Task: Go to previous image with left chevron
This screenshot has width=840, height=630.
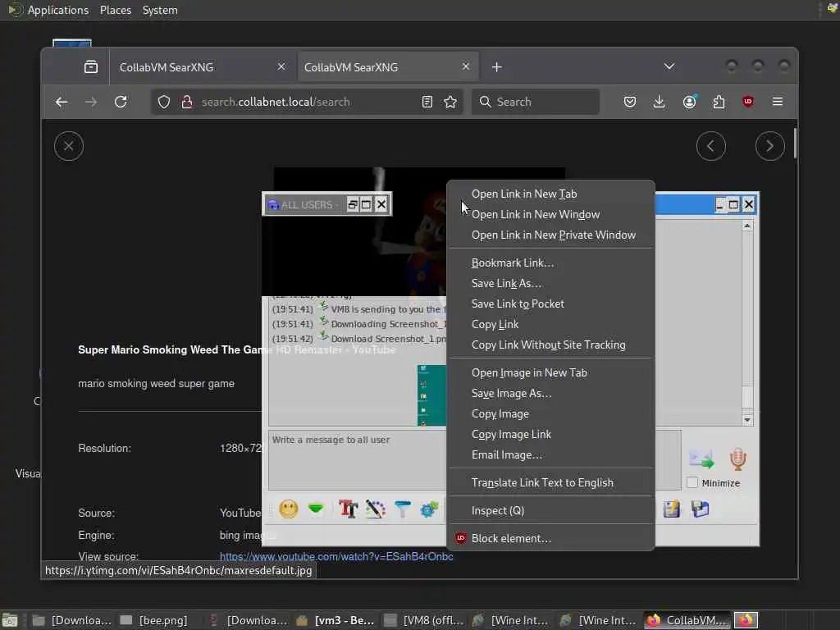Action: [x=711, y=146]
